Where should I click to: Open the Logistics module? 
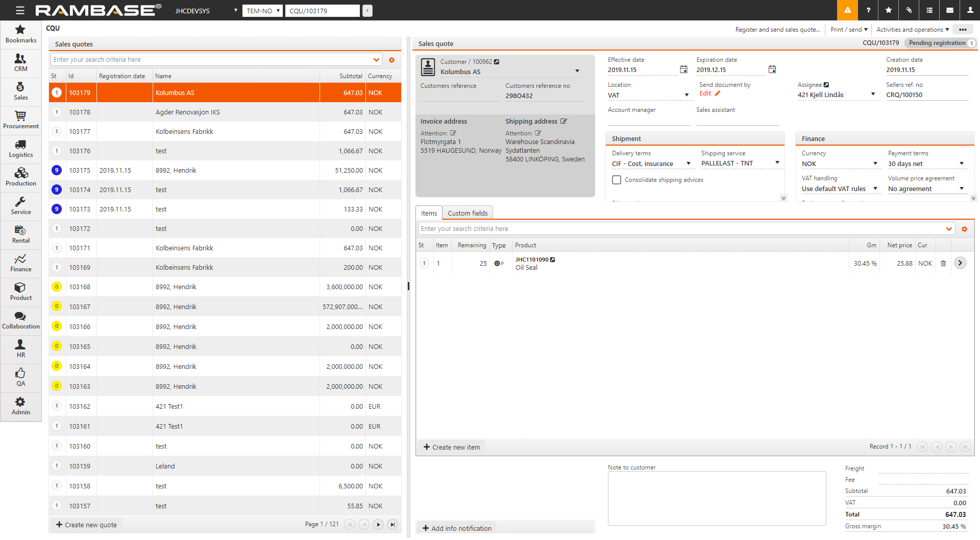[20, 149]
